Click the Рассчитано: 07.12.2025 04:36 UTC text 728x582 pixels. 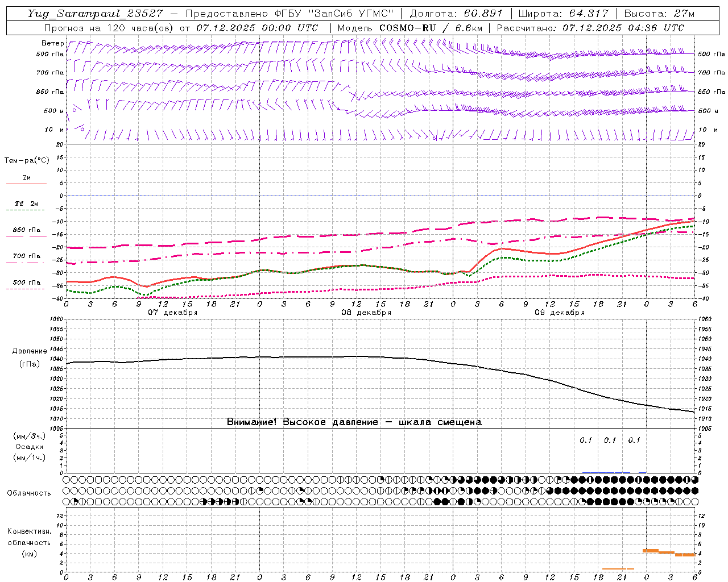pyautogui.click(x=590, y=28)
